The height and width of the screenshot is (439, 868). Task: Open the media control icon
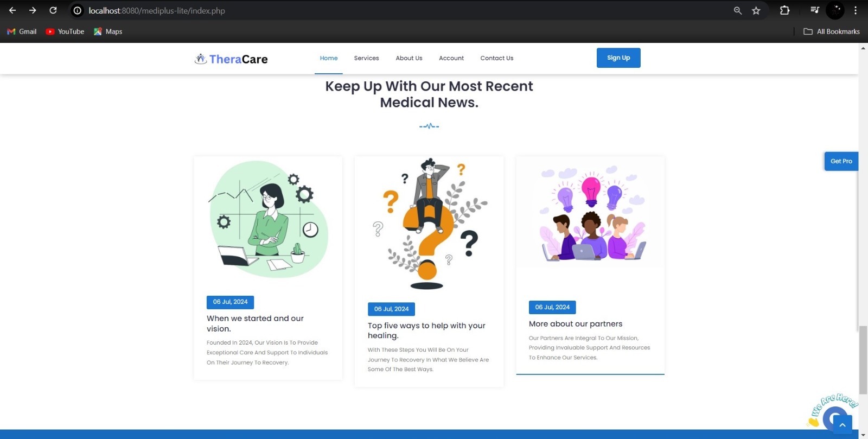pyautogui.click(x=815, y=10)
